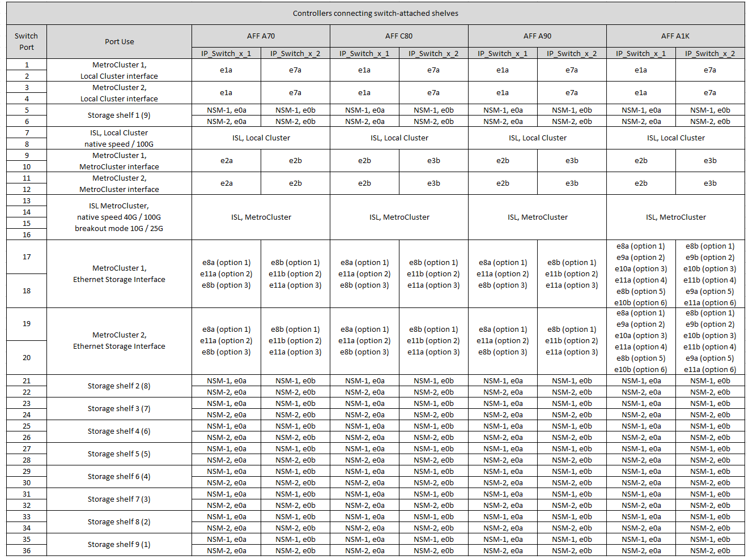Click the "ISL, MetroCluster" cell under AFF C80
Viewport: 753px width, 560px height.
[399, 217]
